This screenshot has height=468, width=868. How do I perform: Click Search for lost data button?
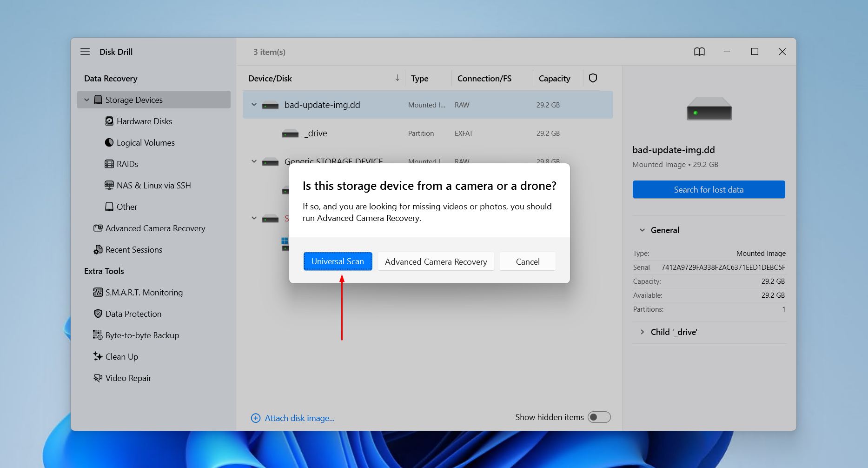point(709,189)
